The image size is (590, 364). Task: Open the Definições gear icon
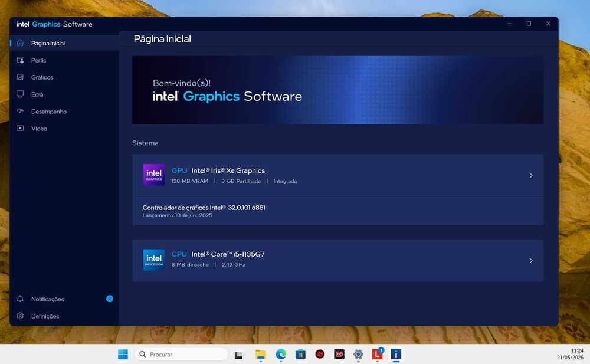click(20, 316)
